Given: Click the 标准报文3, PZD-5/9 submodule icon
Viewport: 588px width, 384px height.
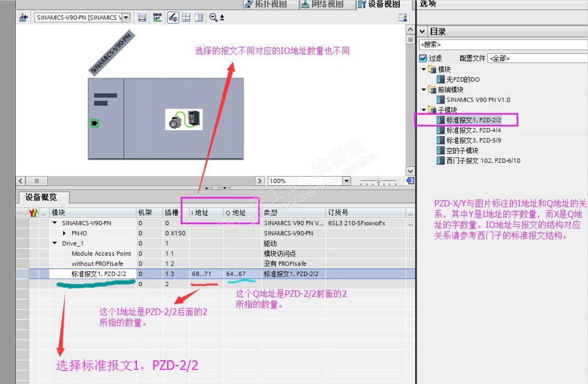Looking at the screenshot, I should click(x=440, y=140).
